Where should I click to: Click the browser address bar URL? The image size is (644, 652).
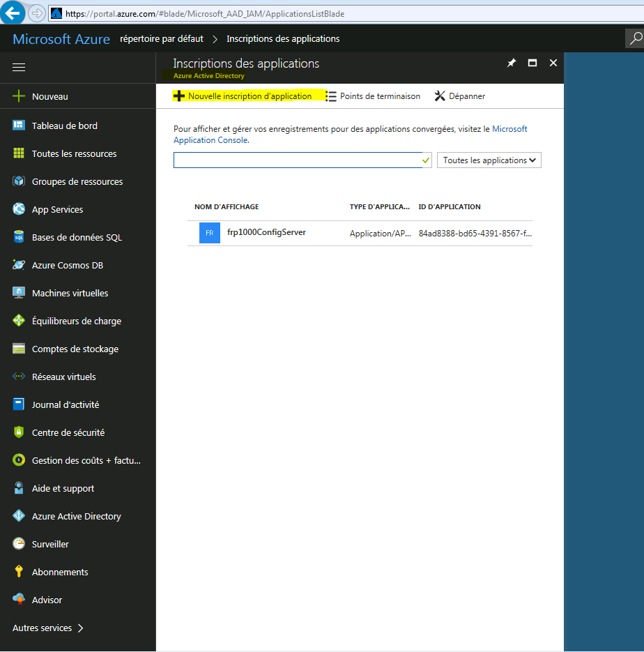click(x=205, y=14)
